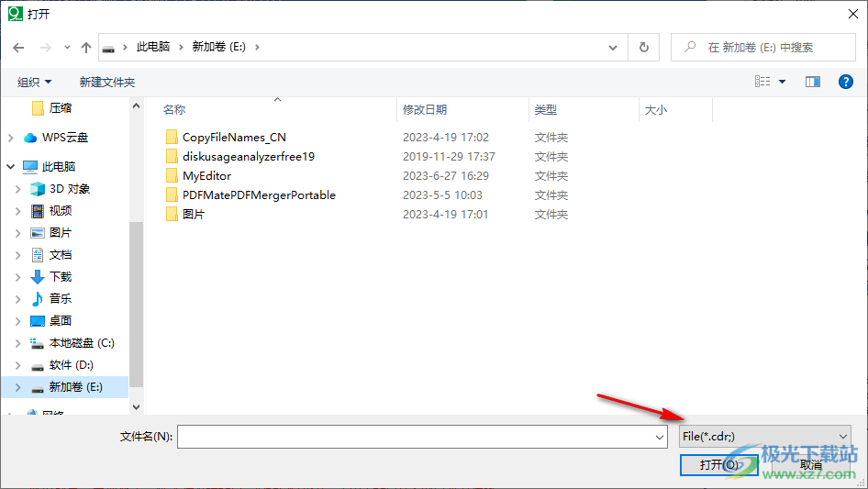Expand the 文档 node

[x=17, y=255]
